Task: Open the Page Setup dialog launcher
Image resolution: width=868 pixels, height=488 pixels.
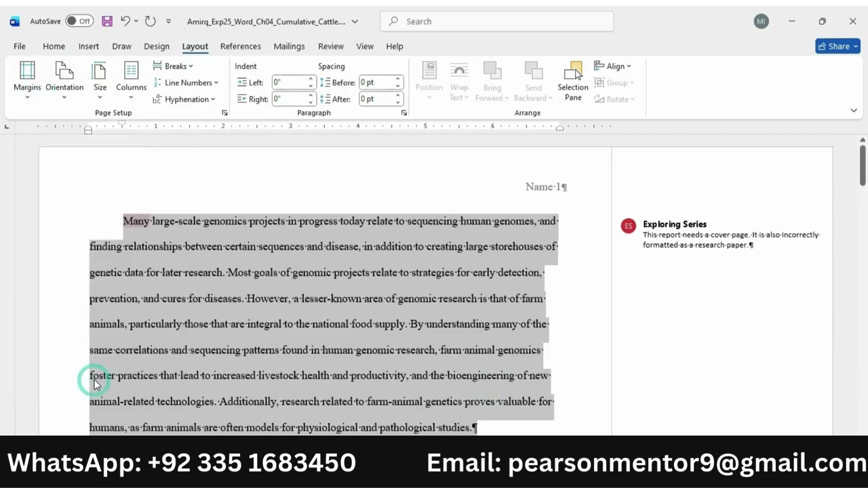Action: pyautogui.click(x=224, y=113)
